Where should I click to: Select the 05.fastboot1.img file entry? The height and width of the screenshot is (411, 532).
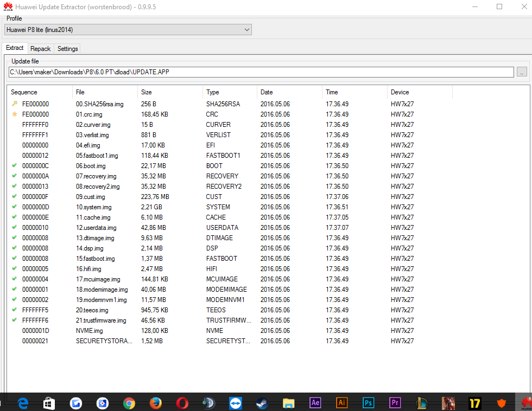pos(97,156)
